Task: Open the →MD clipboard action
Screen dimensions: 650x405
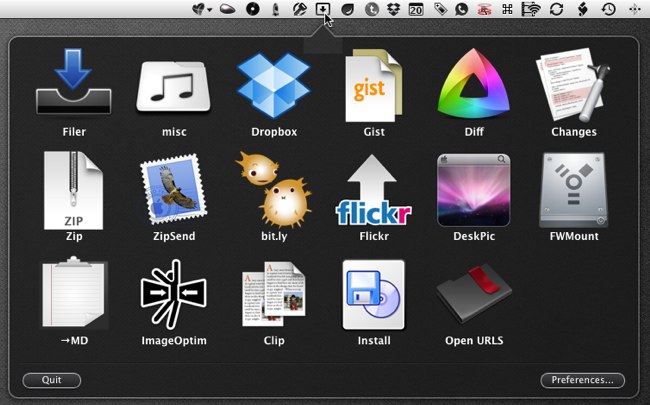Action: click(73, 294)
